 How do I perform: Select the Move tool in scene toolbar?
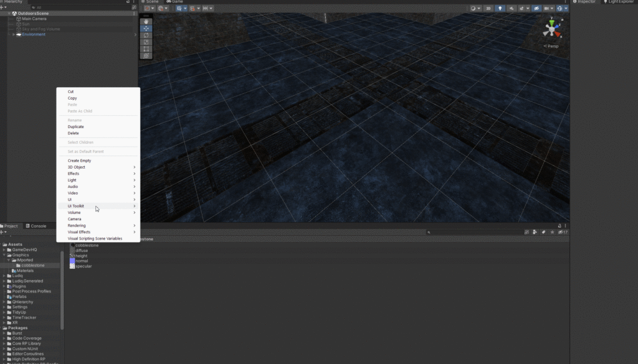146,28
